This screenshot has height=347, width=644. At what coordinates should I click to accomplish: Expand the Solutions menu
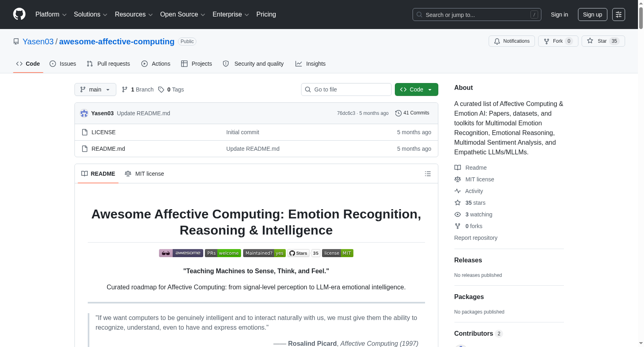(x=91, y=15)
